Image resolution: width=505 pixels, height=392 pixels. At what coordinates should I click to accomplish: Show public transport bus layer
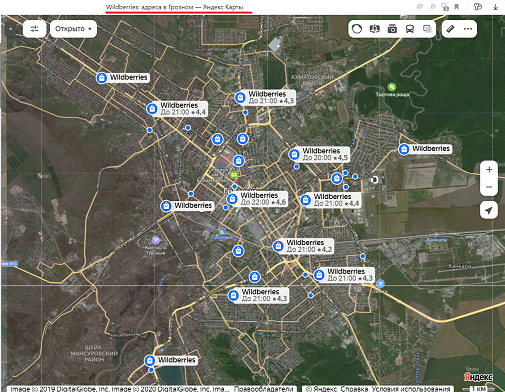tap(410, 29)
